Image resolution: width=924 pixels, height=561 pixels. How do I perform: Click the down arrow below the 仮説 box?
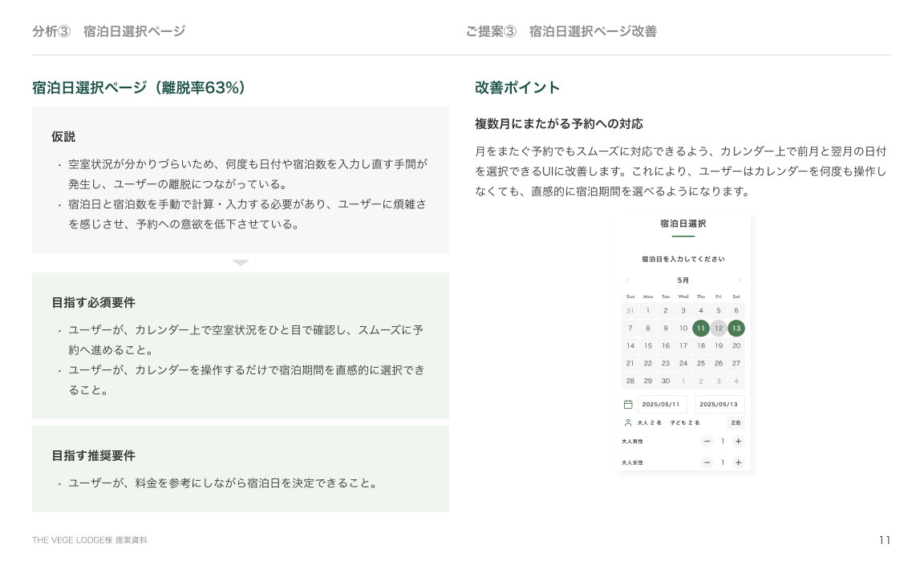click(241, 262)
